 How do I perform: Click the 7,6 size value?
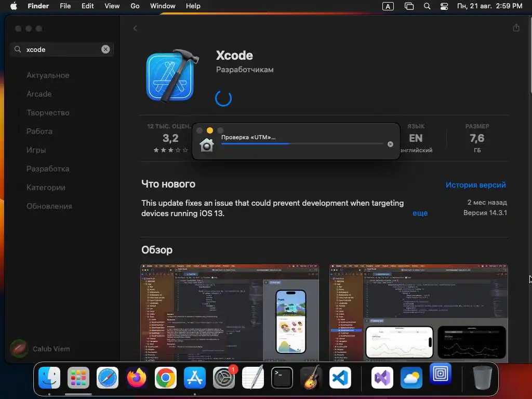point(477,138)
